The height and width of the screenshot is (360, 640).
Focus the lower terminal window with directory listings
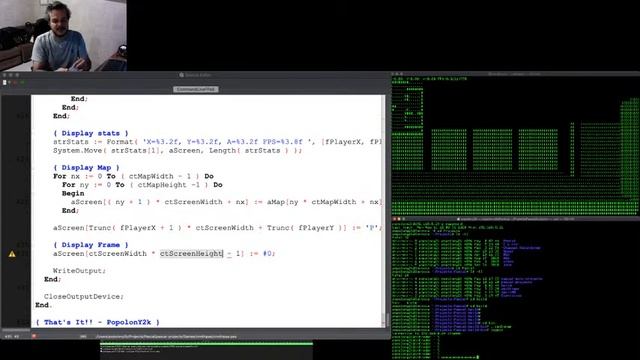[516, 288]
